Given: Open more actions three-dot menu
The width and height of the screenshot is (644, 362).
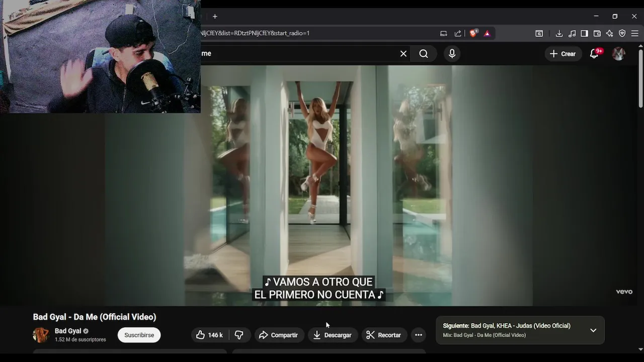Looking at the screenshot, I should point(418,335).
